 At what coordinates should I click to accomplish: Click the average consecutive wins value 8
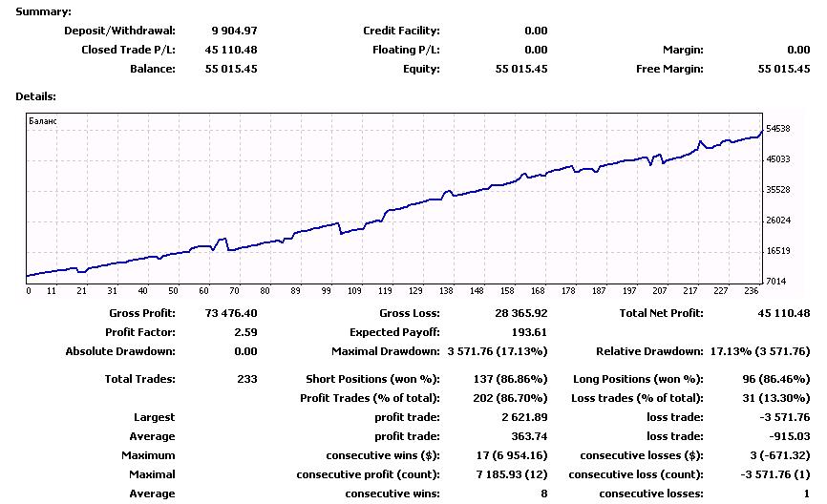tap(543, 493)
